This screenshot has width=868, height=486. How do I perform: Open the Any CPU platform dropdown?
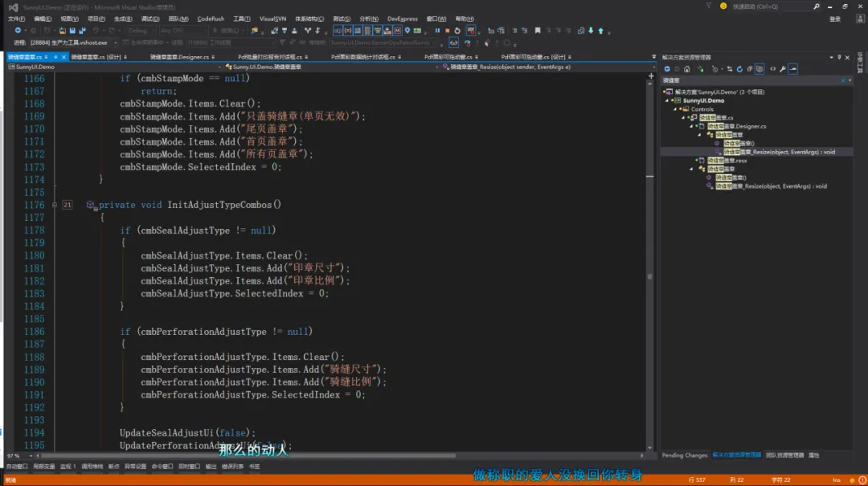coord(182,31)
